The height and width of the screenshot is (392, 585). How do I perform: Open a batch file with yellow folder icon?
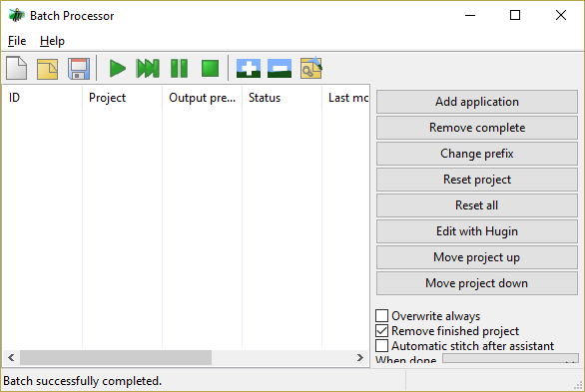47,68
